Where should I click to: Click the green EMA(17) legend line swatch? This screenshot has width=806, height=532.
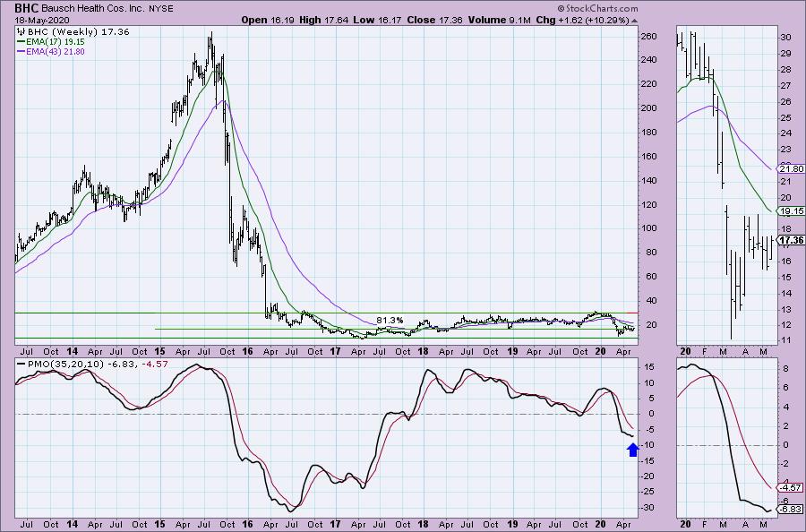point(21,41)
